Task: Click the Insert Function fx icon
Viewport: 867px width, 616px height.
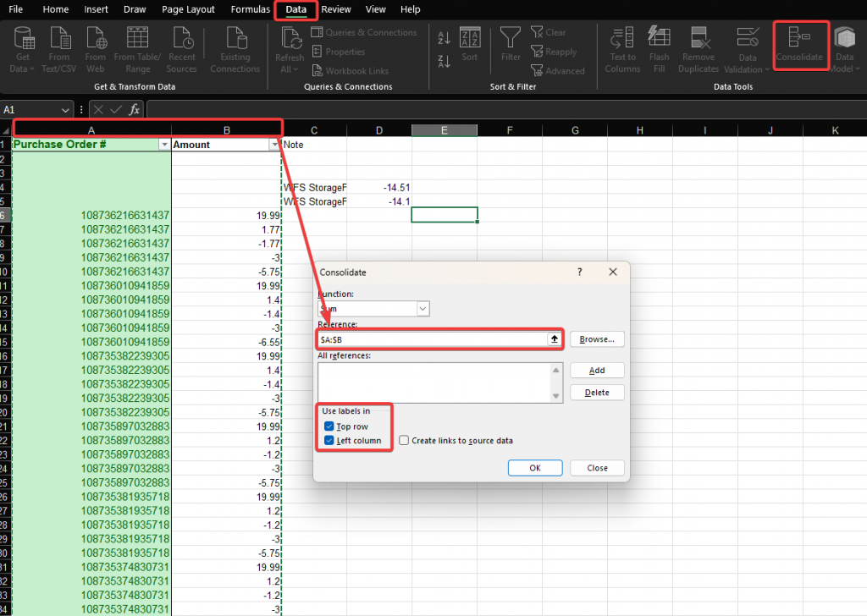Action: click(x=134, y=109)
